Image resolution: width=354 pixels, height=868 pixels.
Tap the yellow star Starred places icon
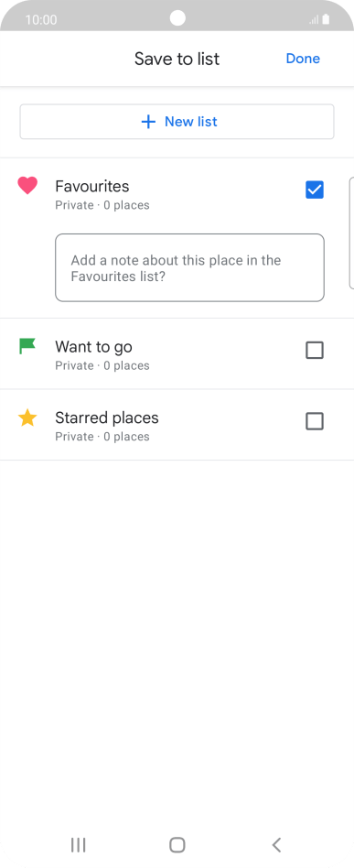[27, 418]
